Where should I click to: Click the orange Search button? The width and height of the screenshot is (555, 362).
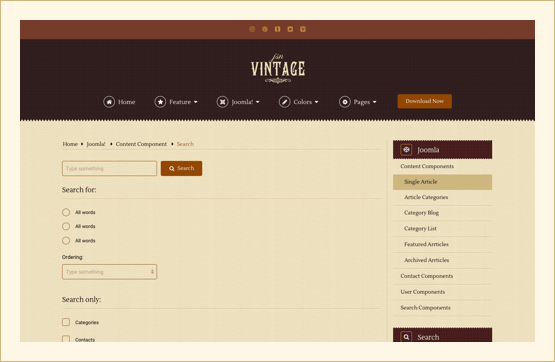point(182,168)
